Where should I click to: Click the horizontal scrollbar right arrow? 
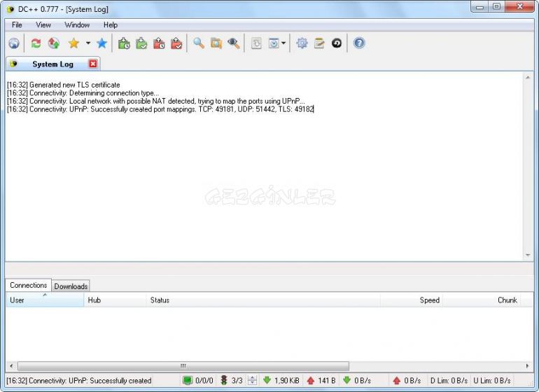[528, 365]
